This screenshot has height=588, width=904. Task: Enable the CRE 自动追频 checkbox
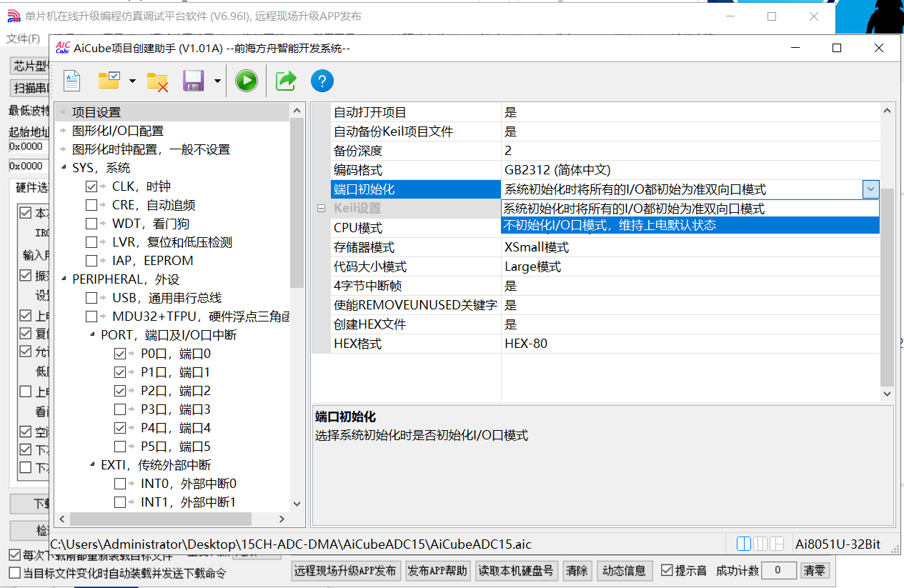91,205
